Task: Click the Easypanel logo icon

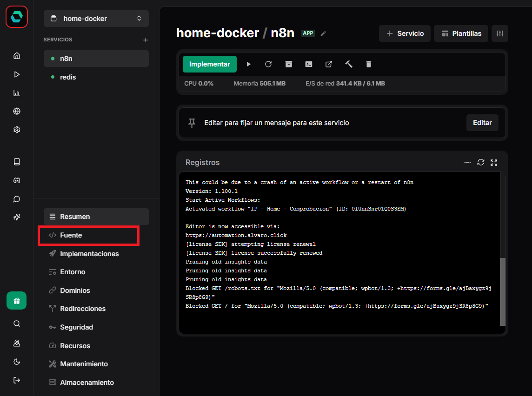Action: tap(17, 17)
